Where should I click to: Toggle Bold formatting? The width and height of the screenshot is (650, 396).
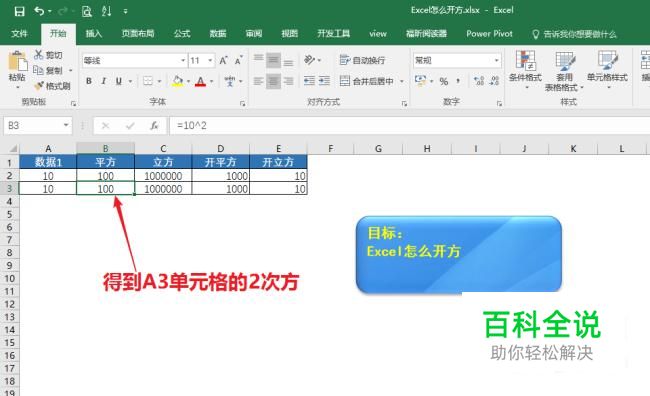pos(89,81)
